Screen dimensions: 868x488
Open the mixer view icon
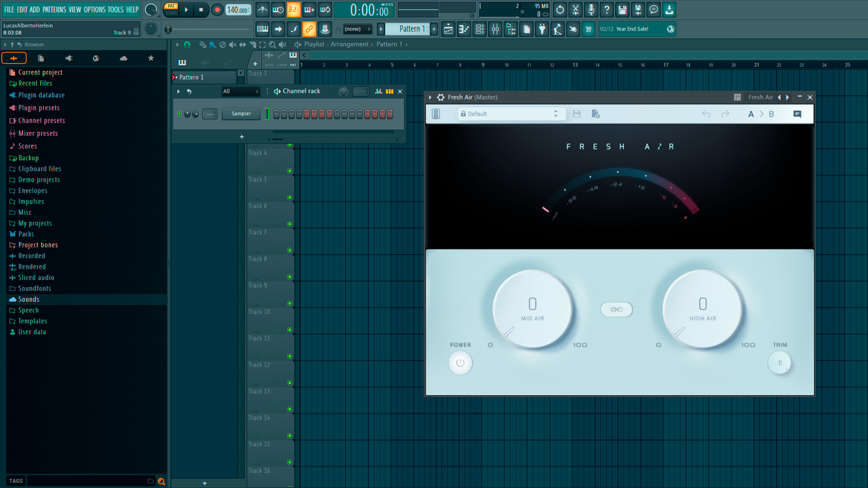(495, 29)
